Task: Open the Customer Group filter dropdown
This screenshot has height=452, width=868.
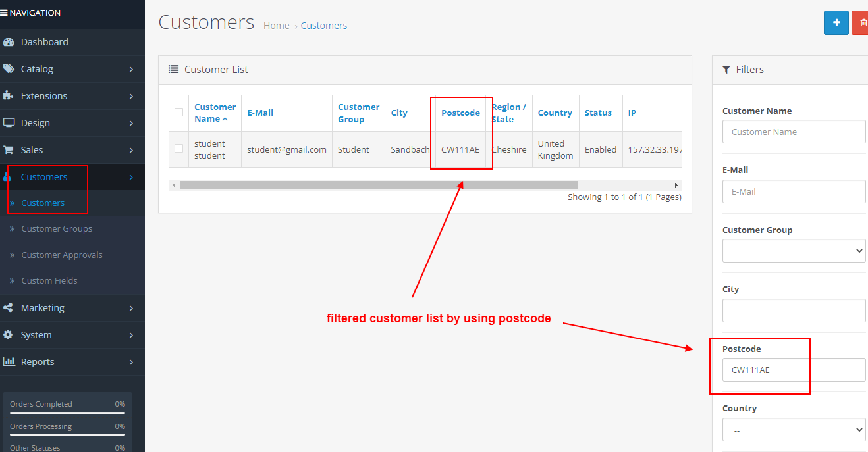Action: (794, 251)
